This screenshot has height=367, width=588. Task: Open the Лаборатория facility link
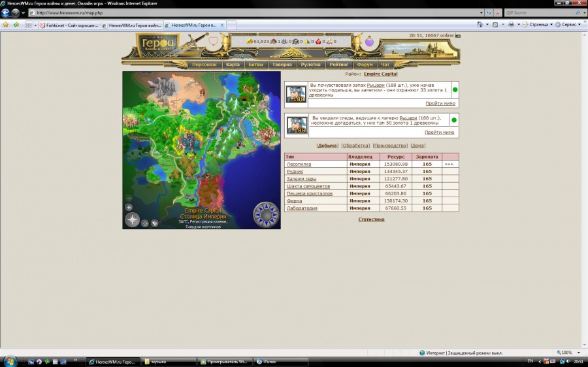(x=302, y=208)
